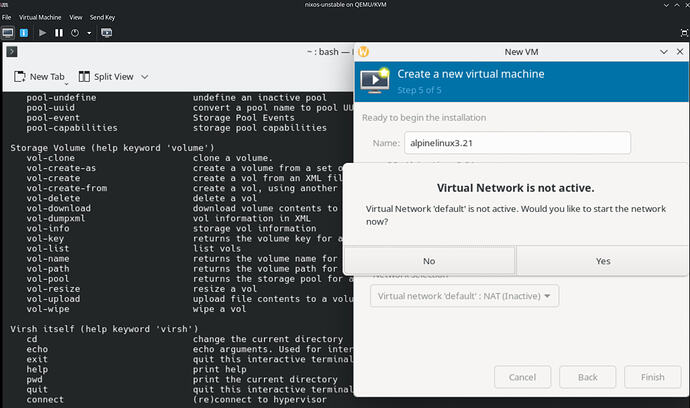Click the New VM monitor banner icon
Viewport: 690px width, 408px height.
tap(375, 81)
